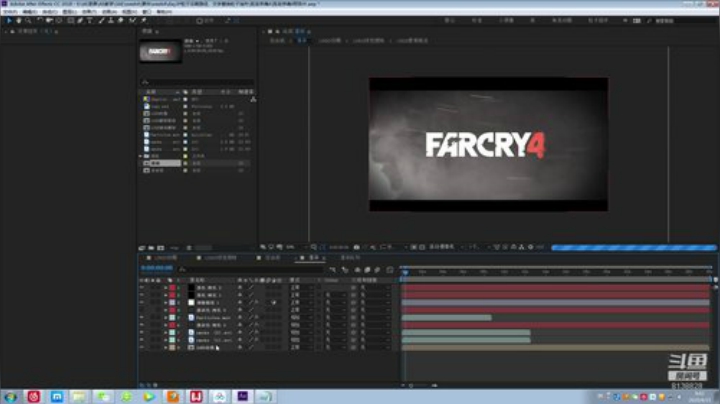
Task: Open the File menu
Action: [x=10, y=11]
